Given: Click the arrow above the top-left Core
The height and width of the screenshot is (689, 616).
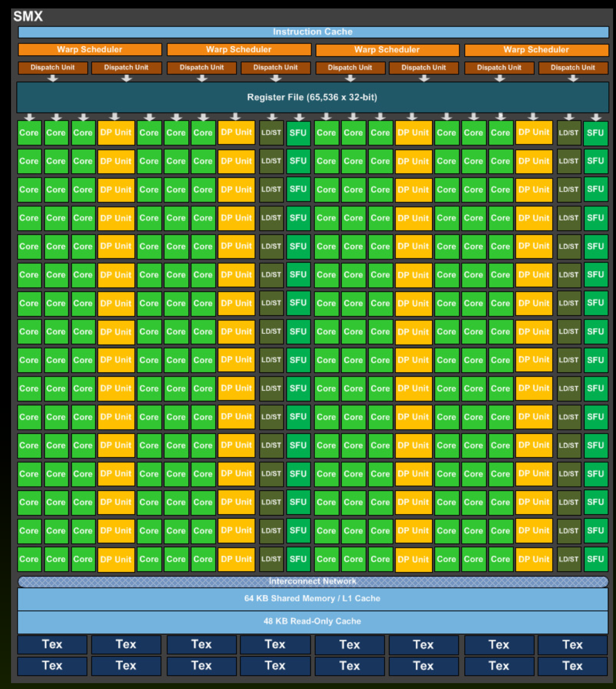Looking at the screenshot, I should [x=29, y=117].
